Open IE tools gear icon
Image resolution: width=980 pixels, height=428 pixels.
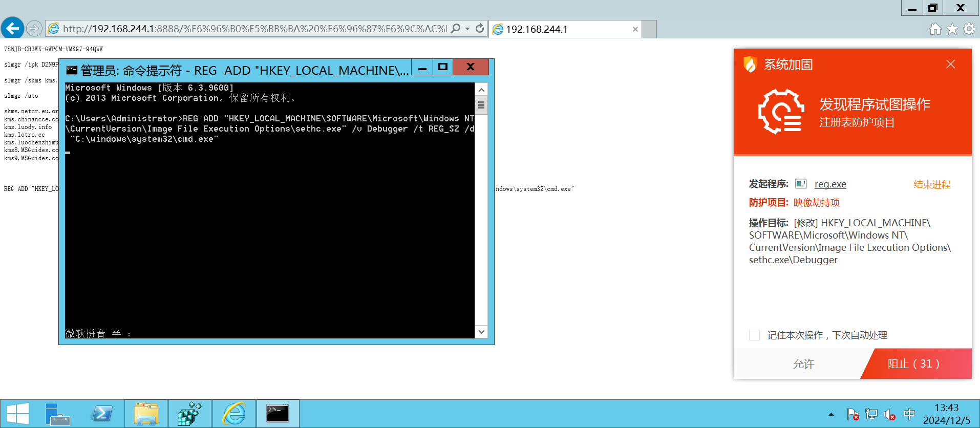click(969, 29)
